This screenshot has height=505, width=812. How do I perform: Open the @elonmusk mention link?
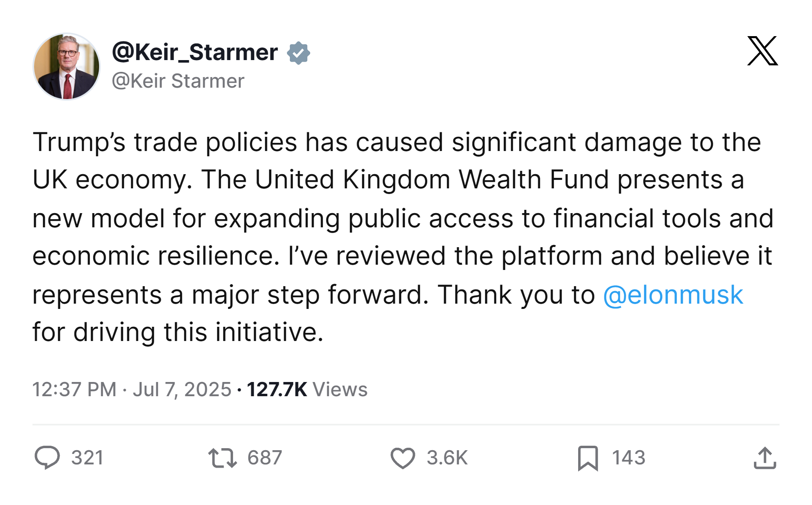(673, 295)
